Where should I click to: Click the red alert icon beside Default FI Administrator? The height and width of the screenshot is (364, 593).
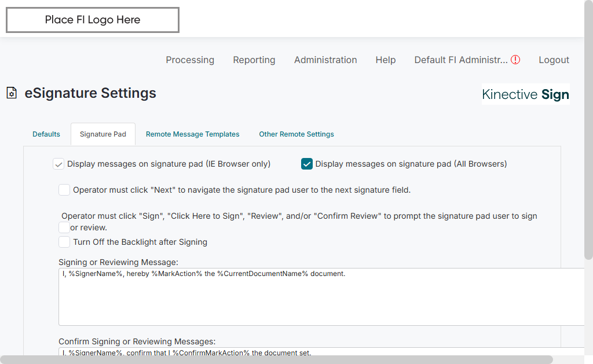pyautogui.click(x=515, y=60)
